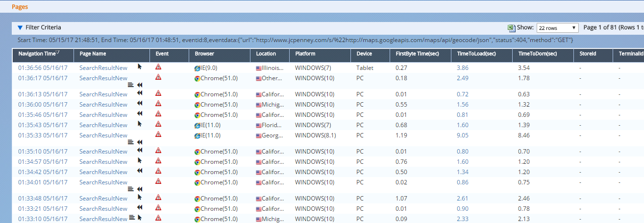Screen dimensions: 644x223
Task: Click the warning triangle in the 01:35:43 row
Action: click(158, 124)
